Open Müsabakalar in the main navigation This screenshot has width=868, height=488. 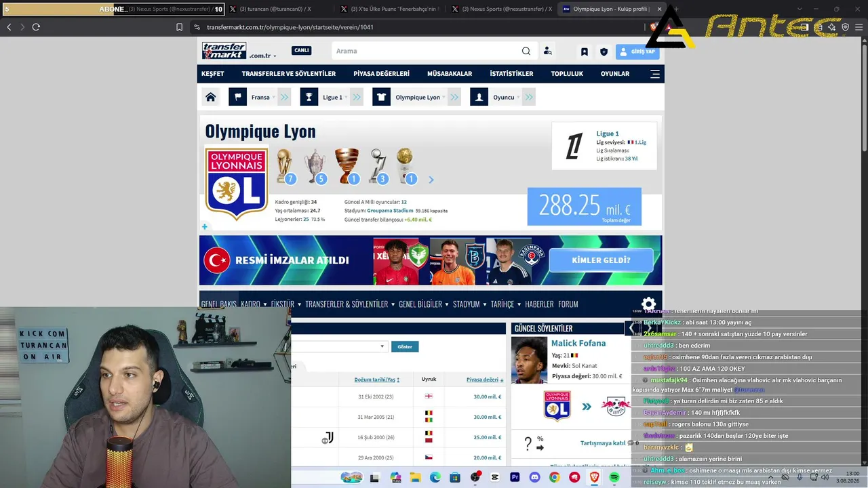450,74
